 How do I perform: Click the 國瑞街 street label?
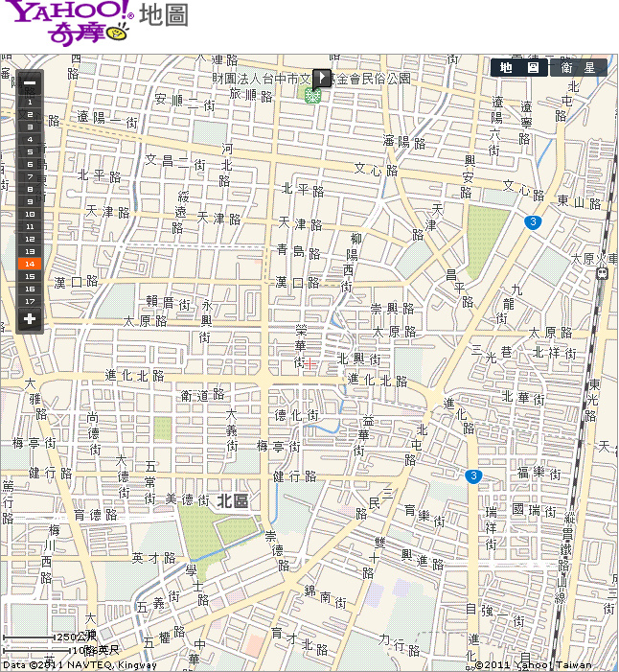[534, 510]
